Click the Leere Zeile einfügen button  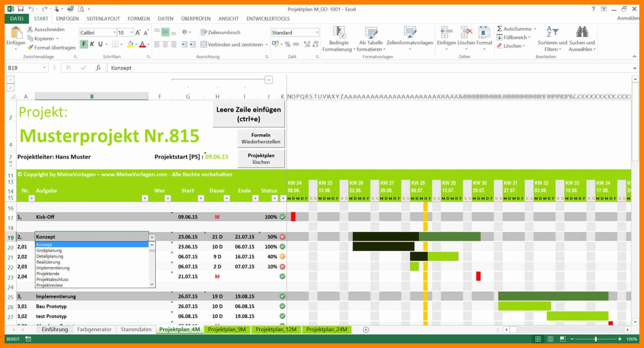point(248,114)
